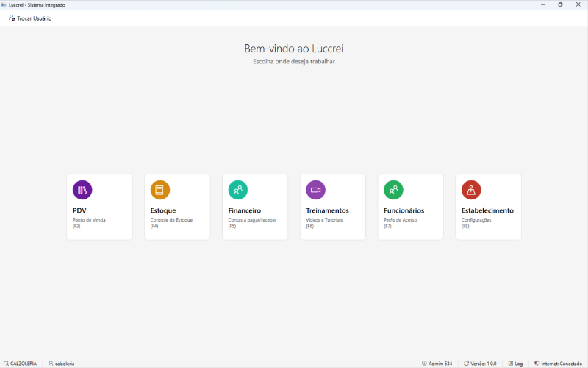Click the (F4) shortcut label
The width and height of the screenshot is (588, 368).
pyautogui.click(x=154, y=227)
